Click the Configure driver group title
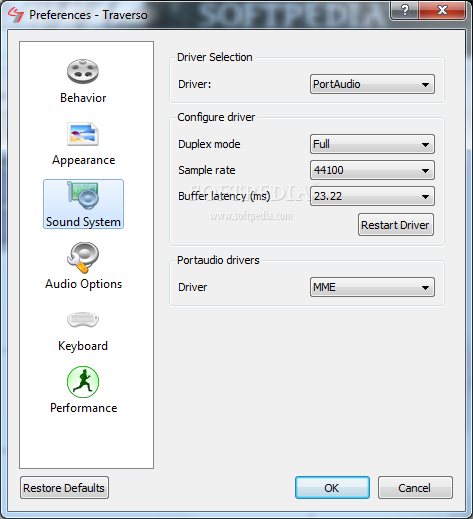This screenshot has width=473, height=519. click(x=216, y=117)
